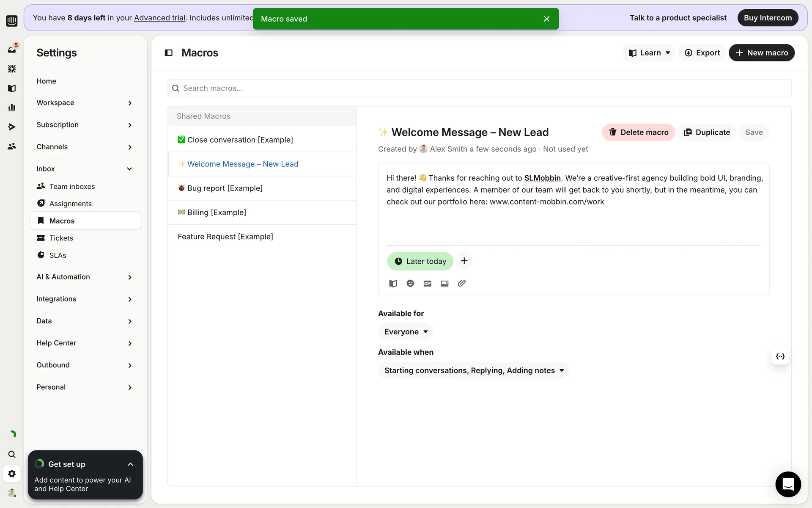812x508 pixels.
Task: Open the Inbox icon in left rail
Action: (x=12, y=49)
